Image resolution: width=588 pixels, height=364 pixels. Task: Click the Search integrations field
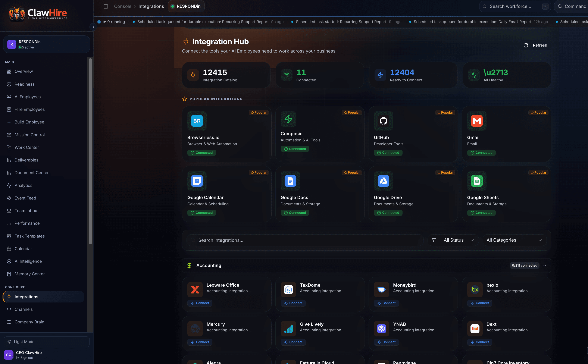pyautogui.click(x=305, y=240)
